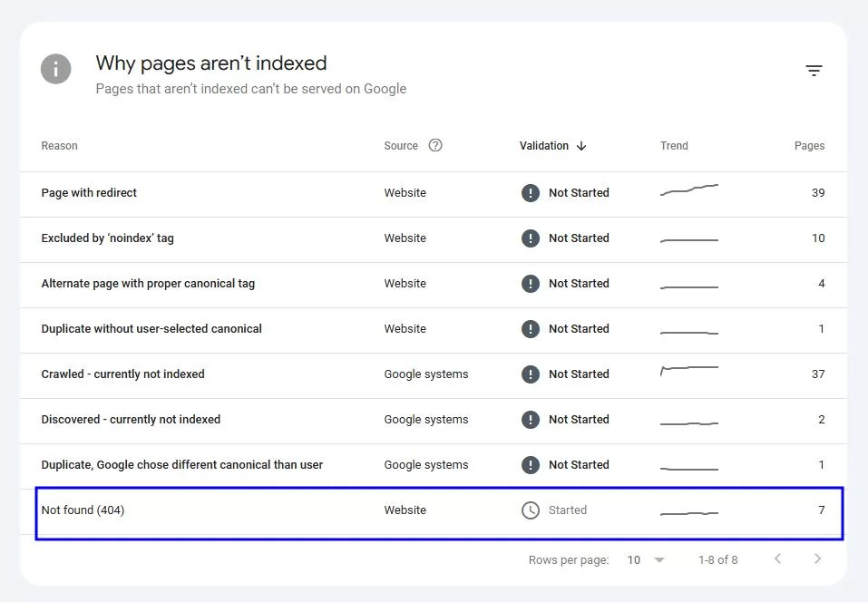Click alert icon in Crawled - currently not indexed row
The image size is (868, 602).
point(531,374)
